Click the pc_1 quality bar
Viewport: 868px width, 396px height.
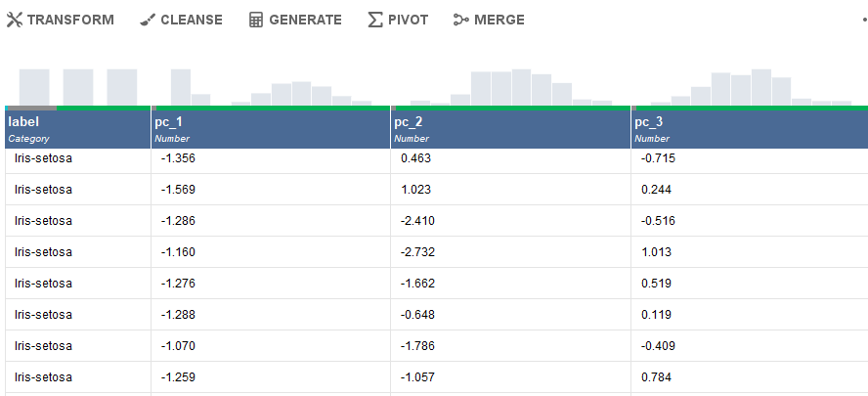[271, 108]
